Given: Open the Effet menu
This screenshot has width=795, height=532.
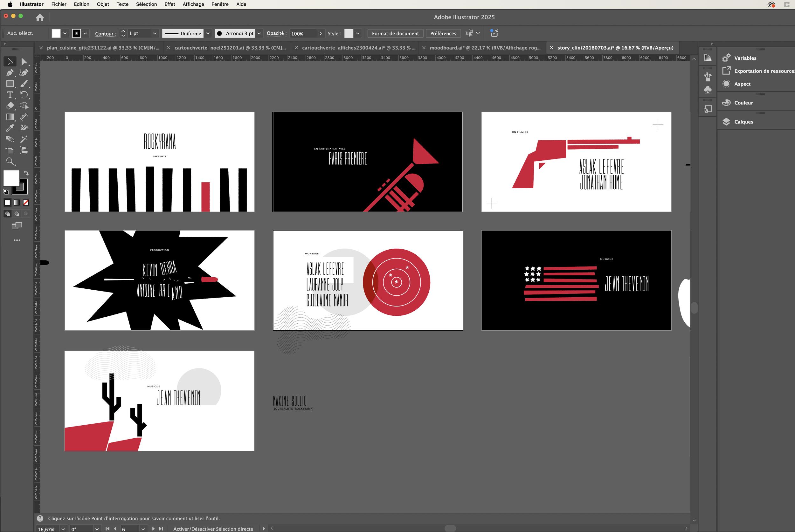Looking at the screenshot, I should pos(169,4).
